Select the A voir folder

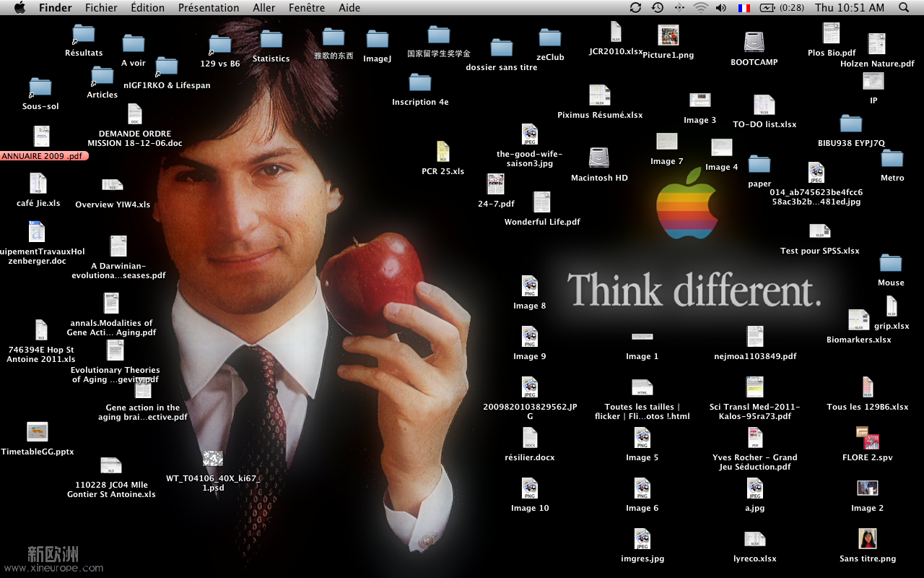[134, 43]
